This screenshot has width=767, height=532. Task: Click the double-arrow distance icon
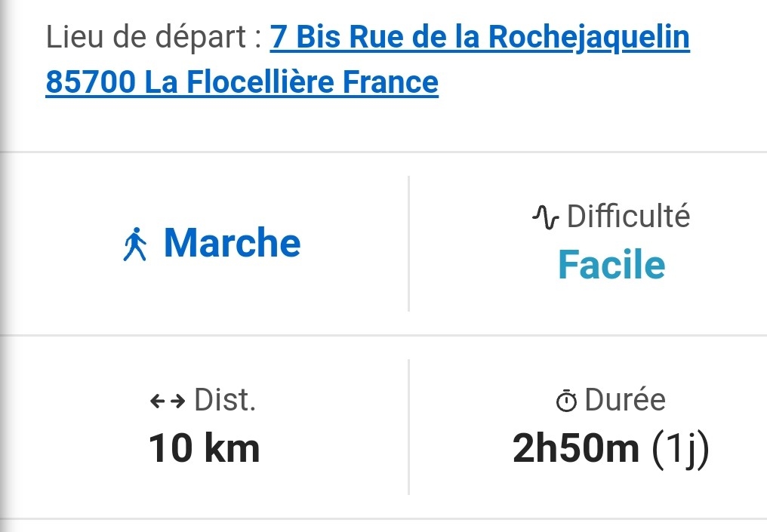click(x=168, y=401)
